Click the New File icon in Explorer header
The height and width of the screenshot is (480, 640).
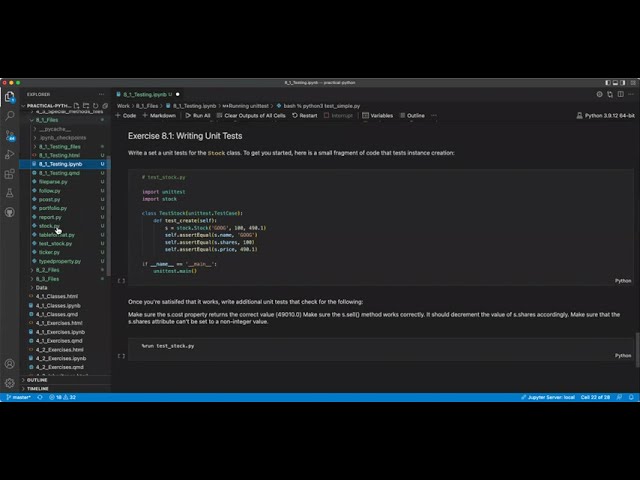coord(77,106)
